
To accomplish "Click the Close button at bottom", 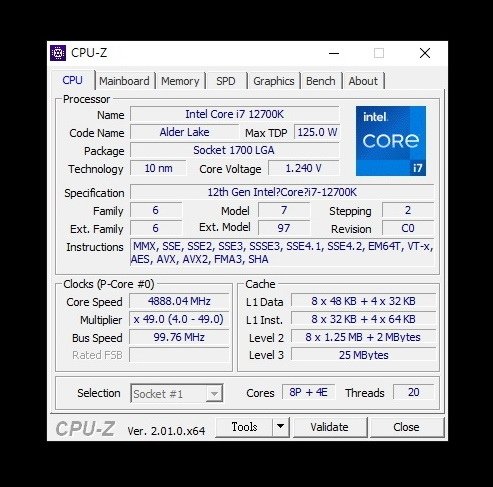I will tap(406, 427).
